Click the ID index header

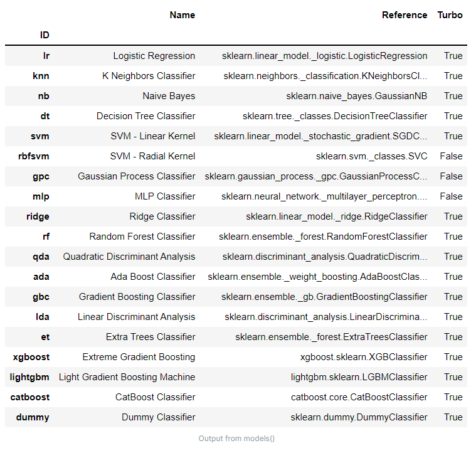tap(45, 35)
